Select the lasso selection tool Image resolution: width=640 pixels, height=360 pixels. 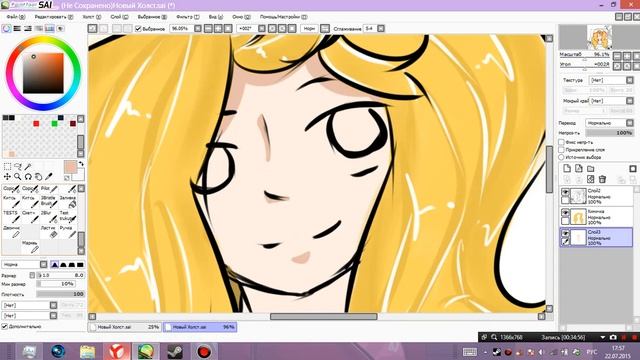click(18, 167)
